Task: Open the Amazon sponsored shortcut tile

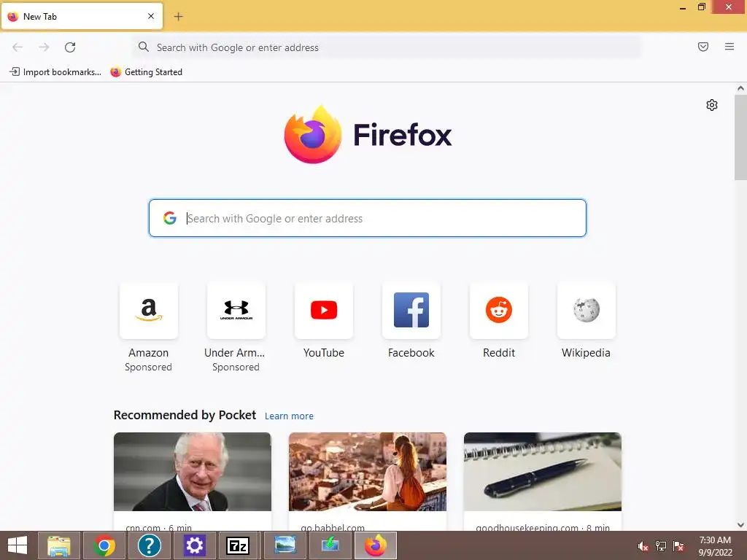Action: point(149,311)
